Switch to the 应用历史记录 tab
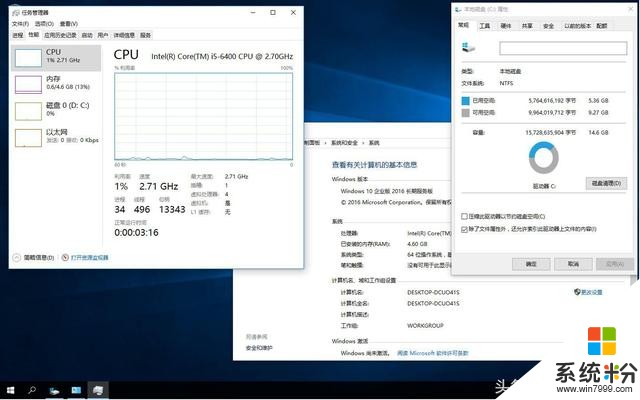The image size is (640, 400). (x=60, y=35)
